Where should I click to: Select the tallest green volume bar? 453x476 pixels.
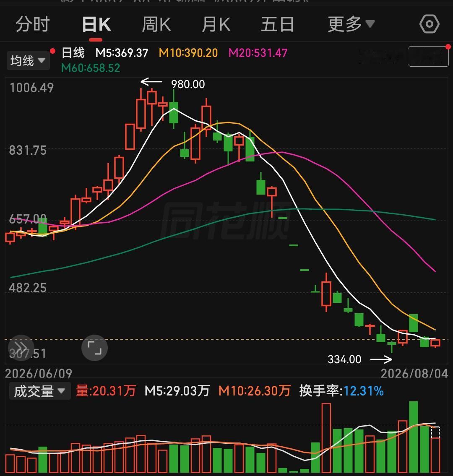pyautogui.click(x=414, y=437)
